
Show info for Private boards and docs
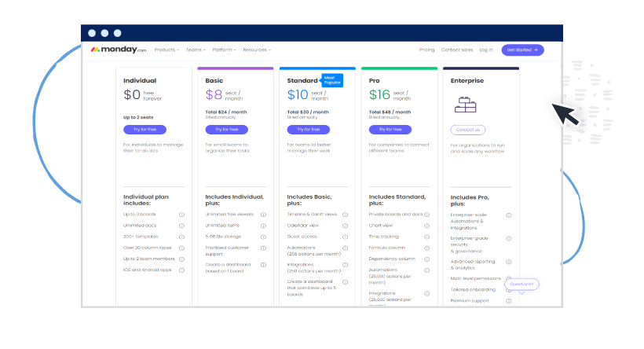426,215
